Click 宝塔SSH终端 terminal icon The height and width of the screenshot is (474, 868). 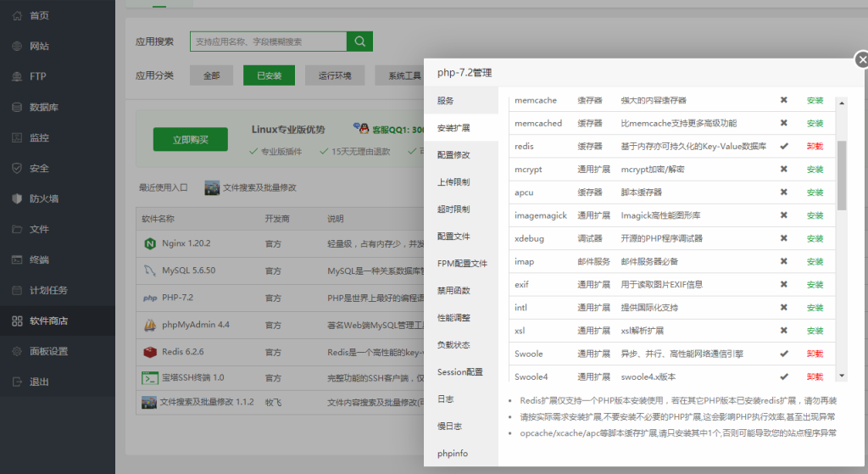pyautogui.click(x=150, y=378)
